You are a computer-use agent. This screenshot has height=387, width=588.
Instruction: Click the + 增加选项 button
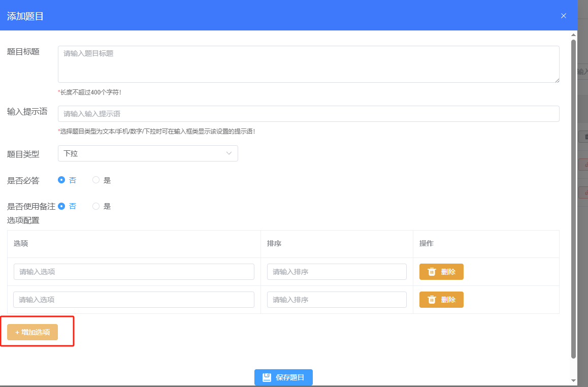pos(32,332)
